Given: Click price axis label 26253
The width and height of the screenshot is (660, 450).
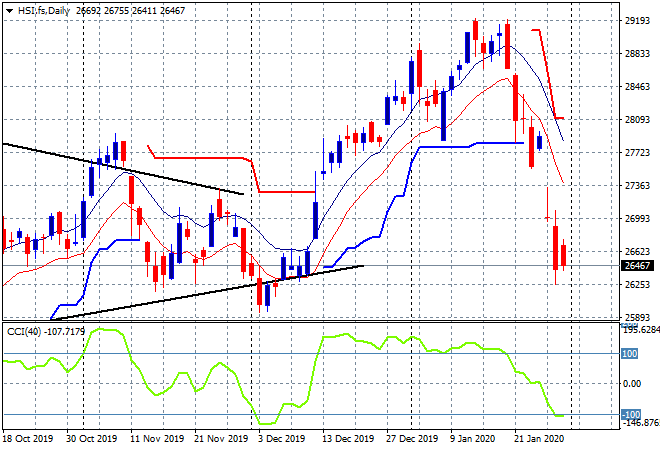Looking at the screenshot, I should coord(637,285).
